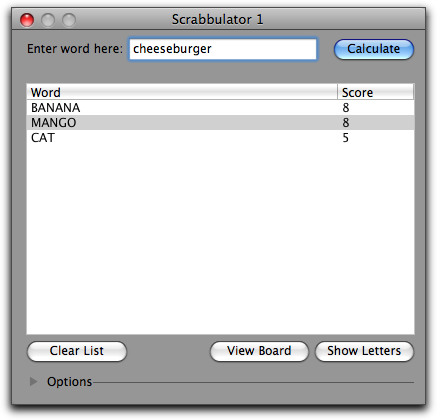The height and width of the screenshot is (420, 437).
Task: Open the View Board window
Action: click(259, 351)
